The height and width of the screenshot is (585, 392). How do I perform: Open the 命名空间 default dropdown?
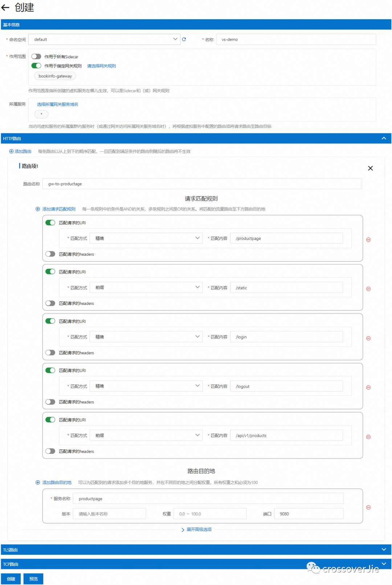[104, 39]
